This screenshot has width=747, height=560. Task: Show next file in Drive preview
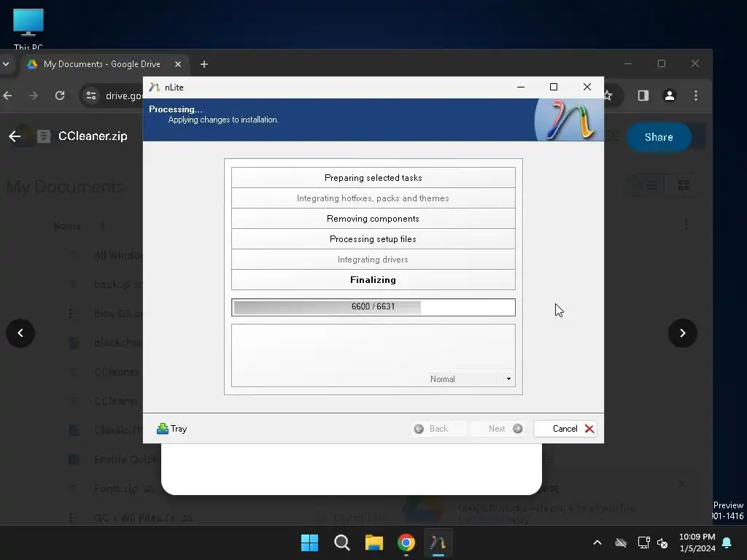coord(682,332)
